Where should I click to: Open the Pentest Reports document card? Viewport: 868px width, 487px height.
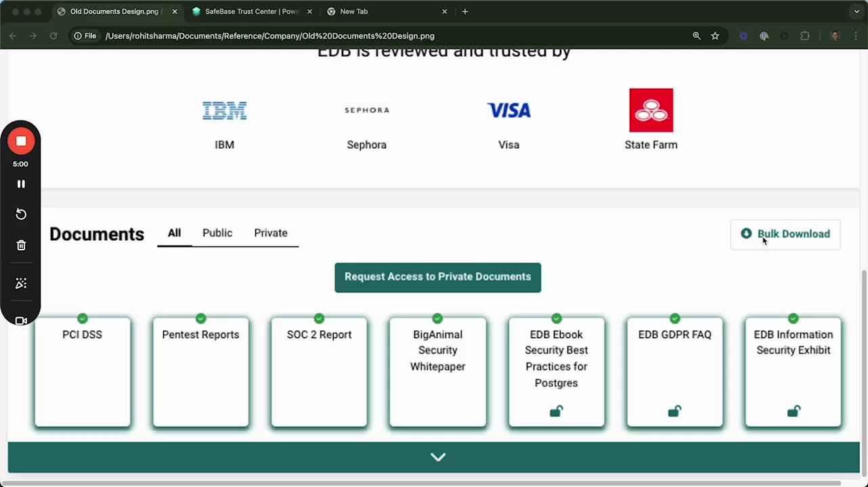click(200, 372)
